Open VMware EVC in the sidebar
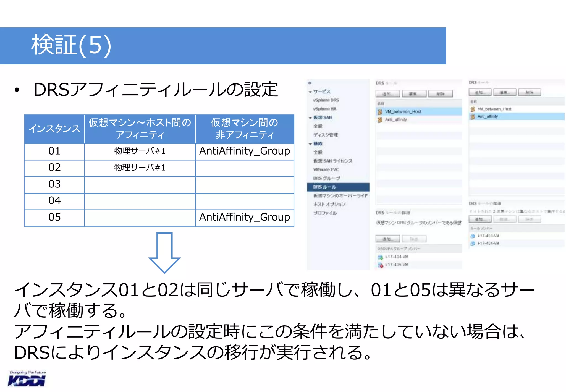The image size is (566, 392). [326, 170]
